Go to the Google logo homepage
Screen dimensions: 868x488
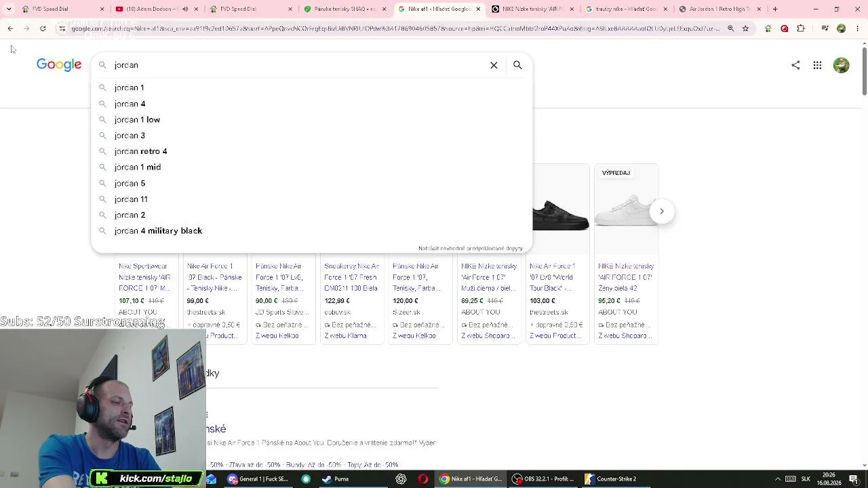(59, 65)
